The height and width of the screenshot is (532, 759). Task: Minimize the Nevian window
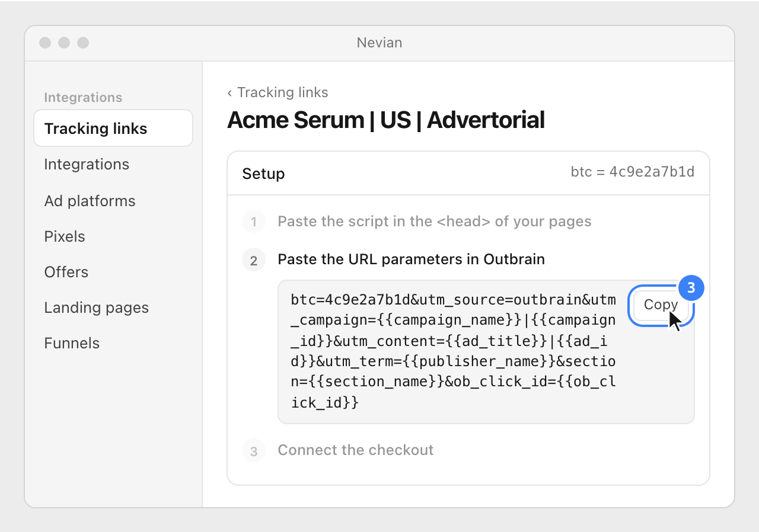point(64,43)
